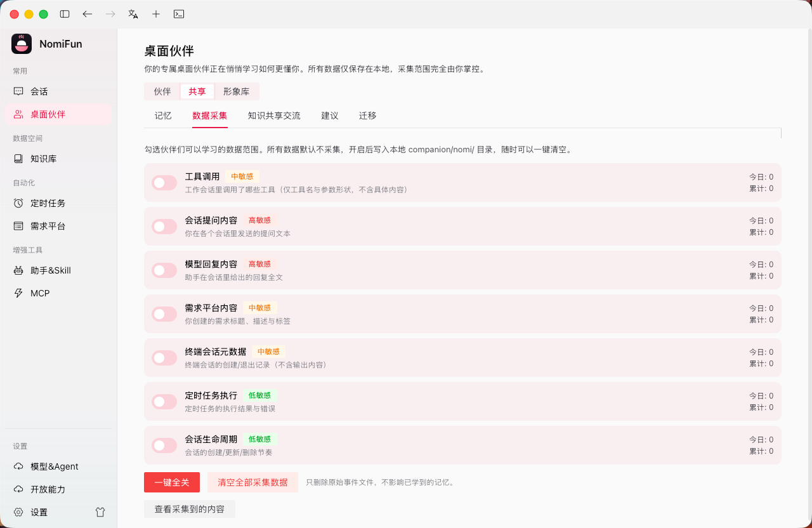Open MCP lightning icon
This screenshot has width=812, height=528.
tap(18, 293)
